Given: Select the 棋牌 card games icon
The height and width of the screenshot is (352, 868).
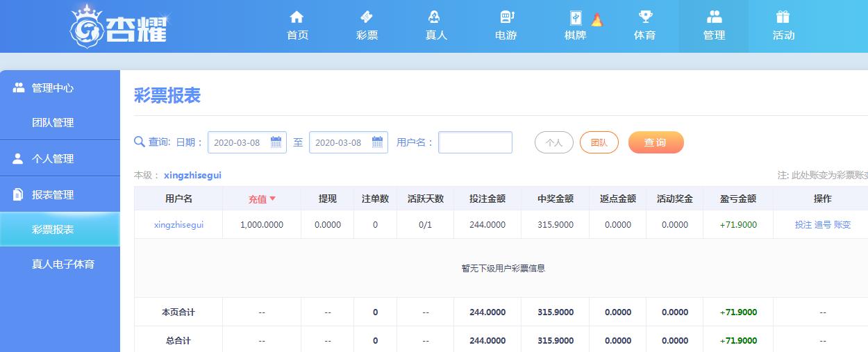Looking at the screenshot, I should coord(576,18).
